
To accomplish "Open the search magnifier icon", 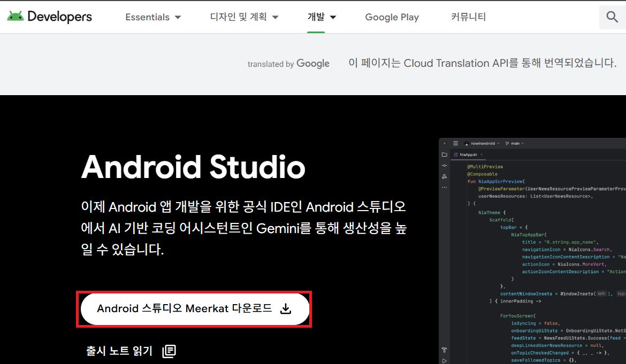I will coord(612,17).
